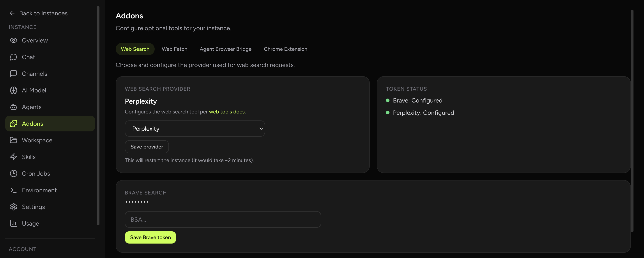644x258 pixels.
Task: Open the web search provider dropdown
Action: pos(195,129)
